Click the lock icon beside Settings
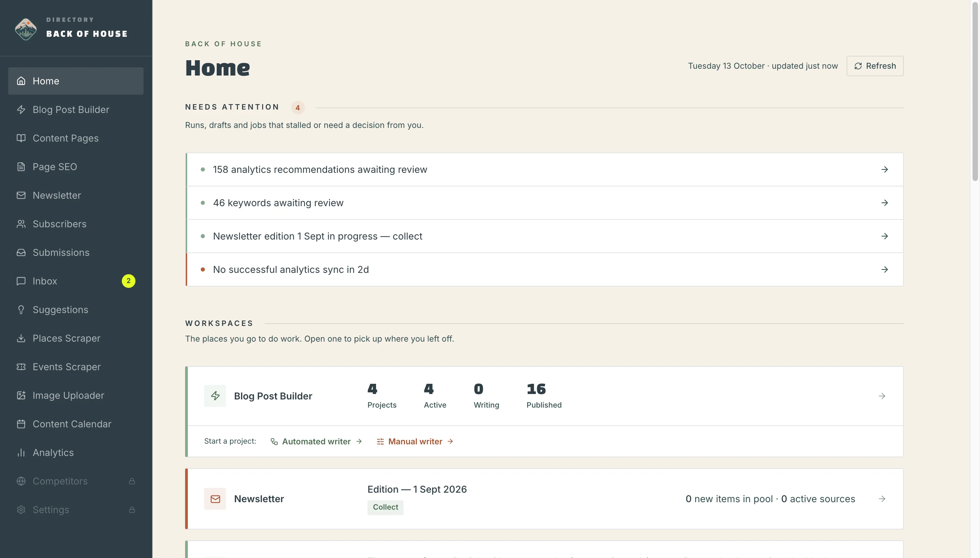 tap(132, 510)
